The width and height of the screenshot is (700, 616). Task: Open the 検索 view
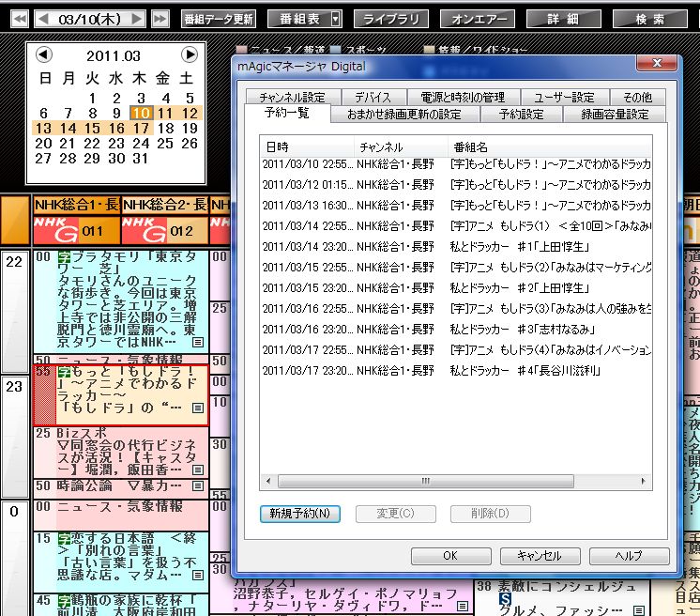click(x=650, y=19)
